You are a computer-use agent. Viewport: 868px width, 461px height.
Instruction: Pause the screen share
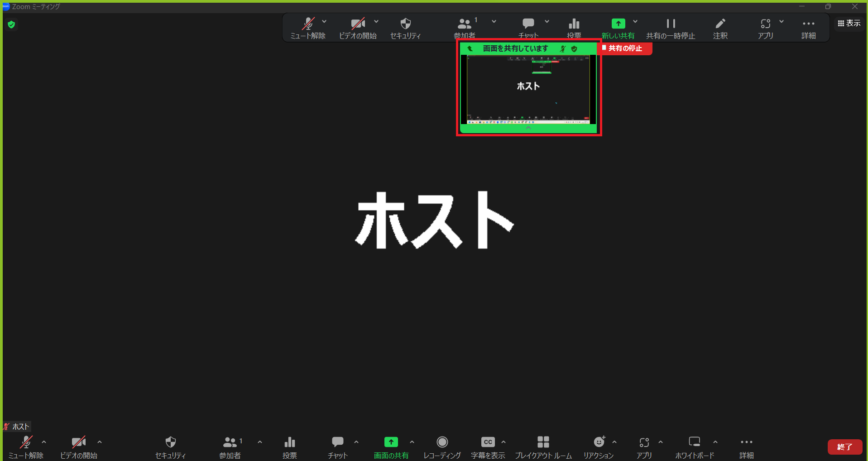pos(671,24)
